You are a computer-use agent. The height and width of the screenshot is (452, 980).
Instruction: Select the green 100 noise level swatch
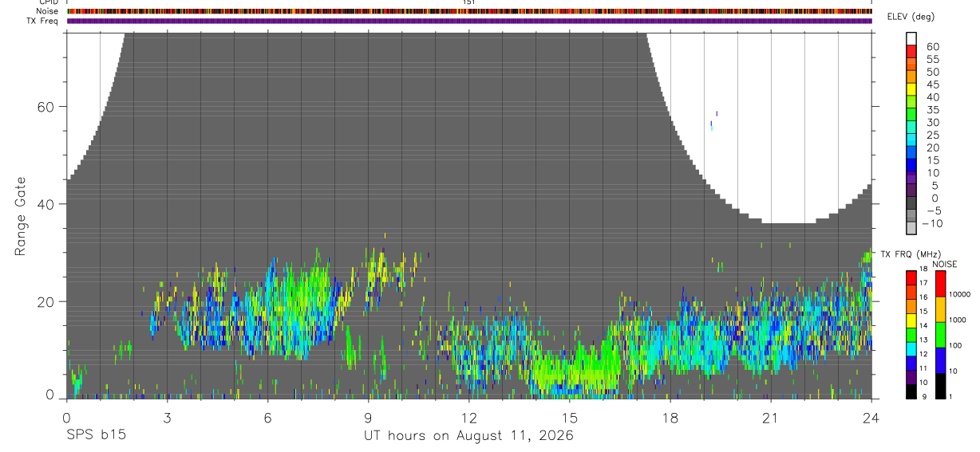(x=939, y=335)
